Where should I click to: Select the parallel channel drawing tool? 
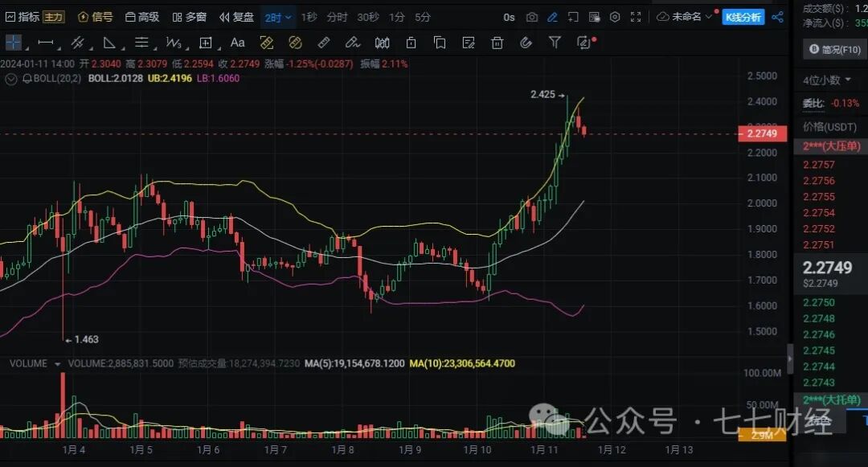pos(77,43)
